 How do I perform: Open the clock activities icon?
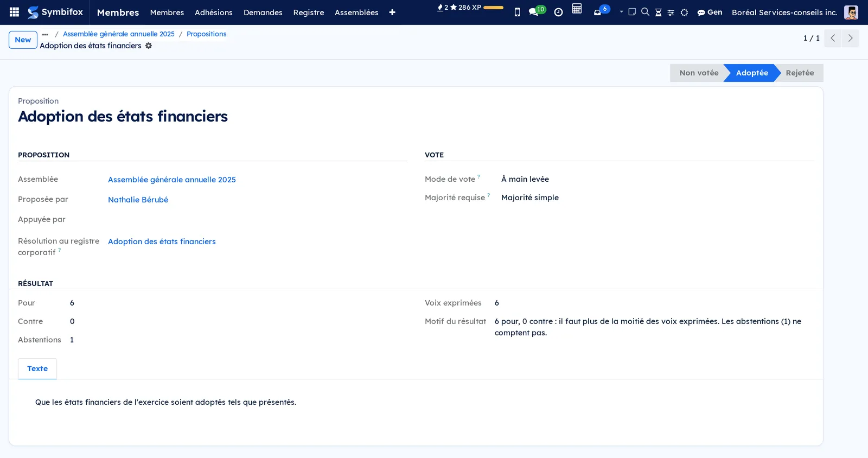[558, 12]
